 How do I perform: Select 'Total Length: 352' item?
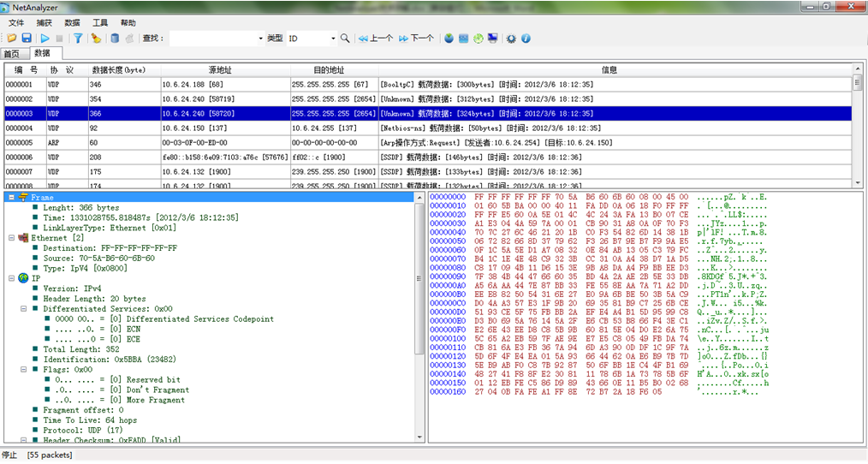(x=81, y=348)
